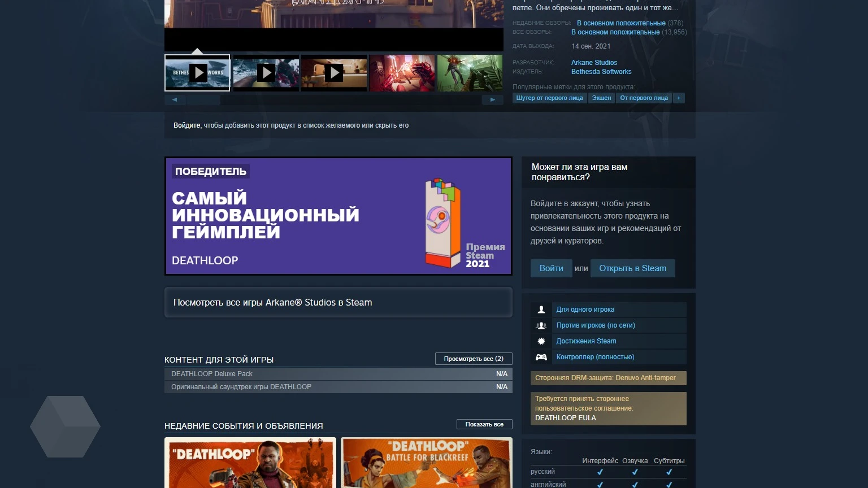Image resolution: width=868 pixels, height=488 pixels.
Task: Click the Russian voice-over checkmark
Action: 635,472
